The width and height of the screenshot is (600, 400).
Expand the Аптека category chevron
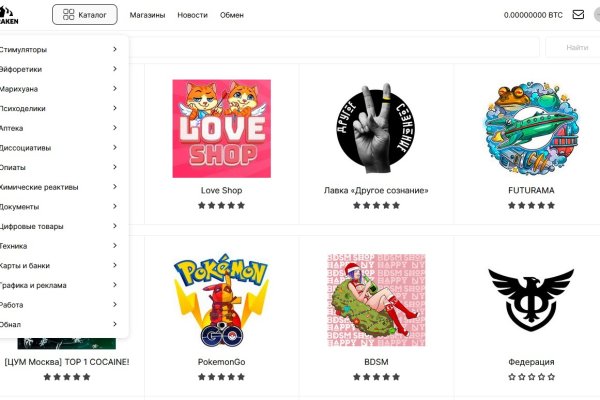point(115,128)
